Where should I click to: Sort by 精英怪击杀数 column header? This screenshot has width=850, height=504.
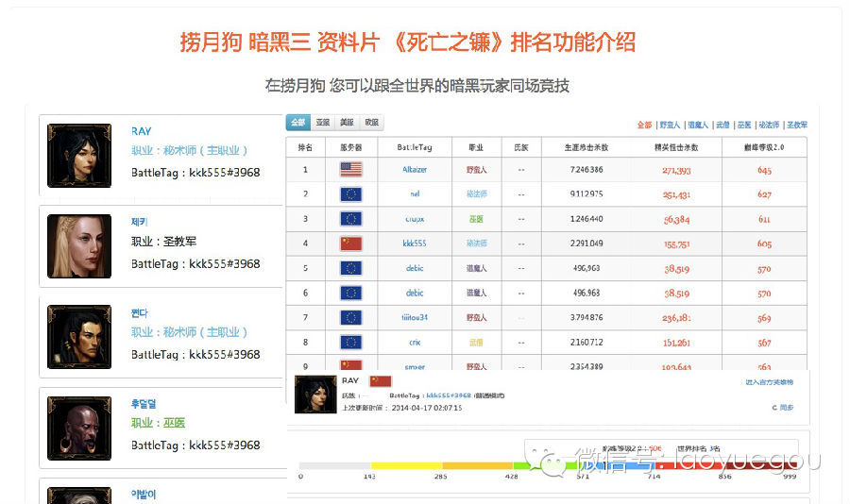click(676, 147)
